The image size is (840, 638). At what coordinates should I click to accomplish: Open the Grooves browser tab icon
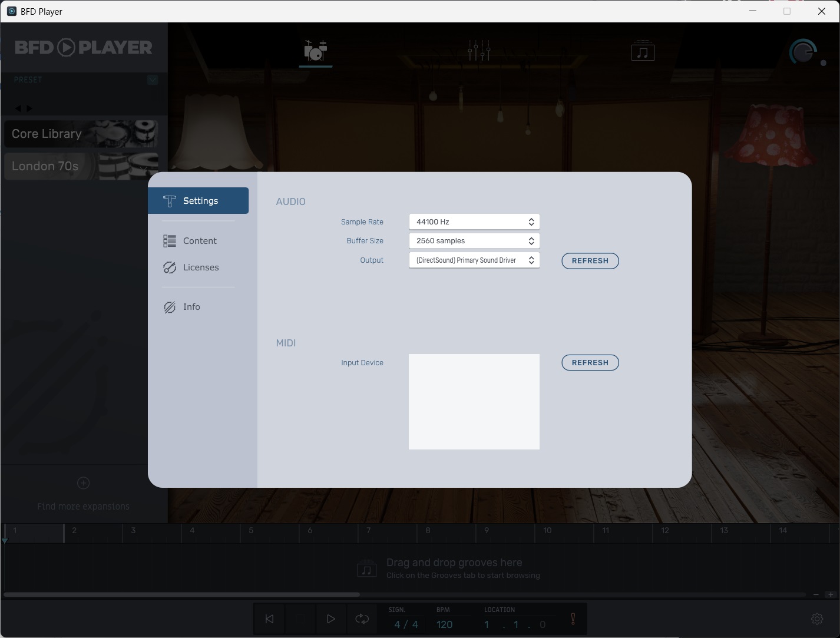643,52
